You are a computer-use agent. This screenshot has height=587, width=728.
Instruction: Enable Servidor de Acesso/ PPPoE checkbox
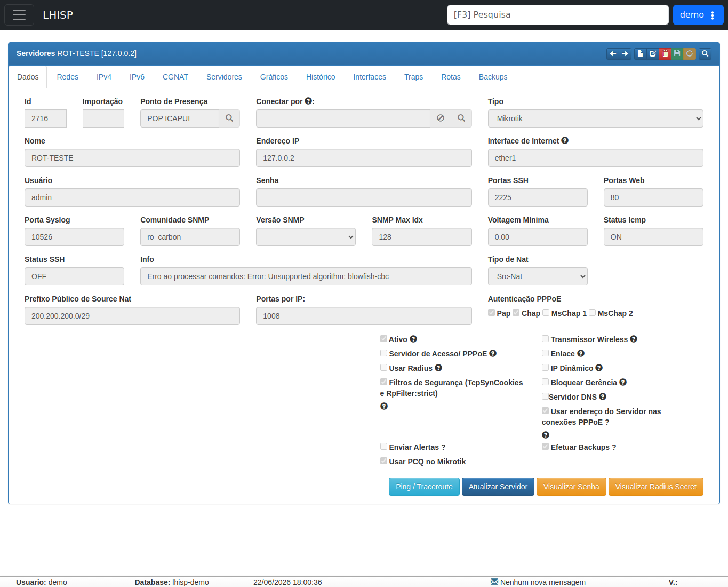[383, 353]
